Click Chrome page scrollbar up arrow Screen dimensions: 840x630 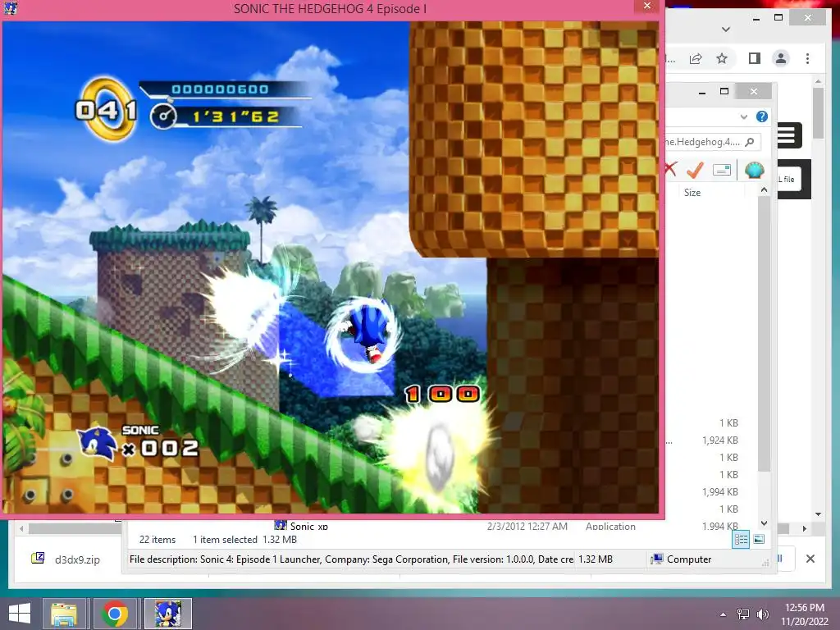(818, 81)
